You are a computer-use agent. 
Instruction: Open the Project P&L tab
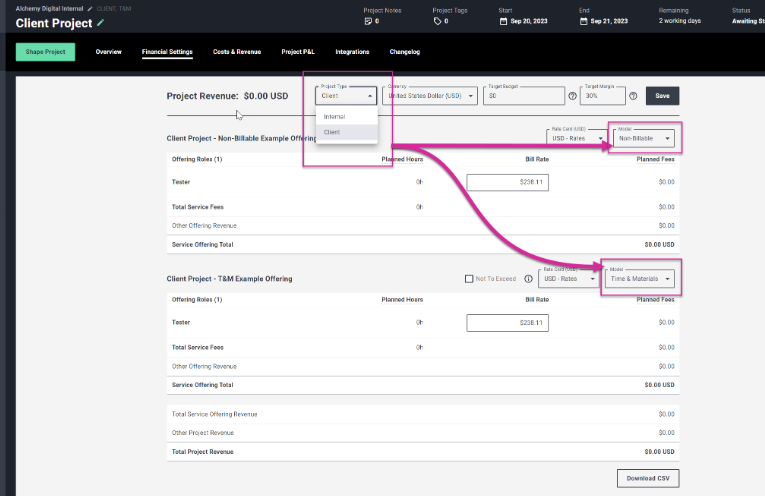click(298, 52)
